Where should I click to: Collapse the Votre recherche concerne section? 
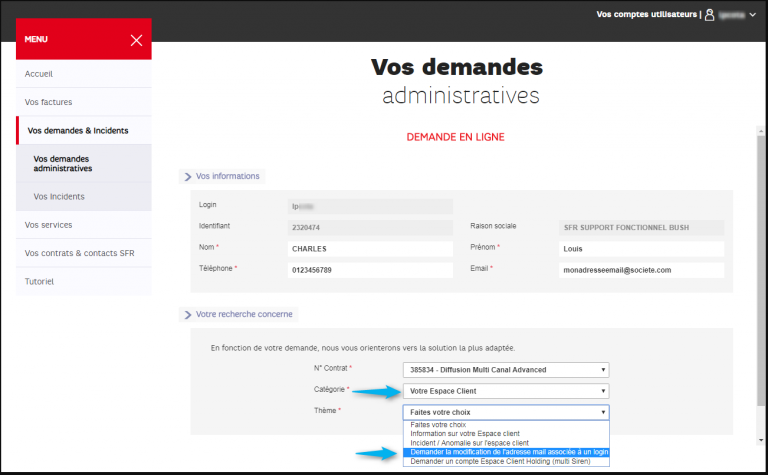pyautogui.click(x=187, y=314)
